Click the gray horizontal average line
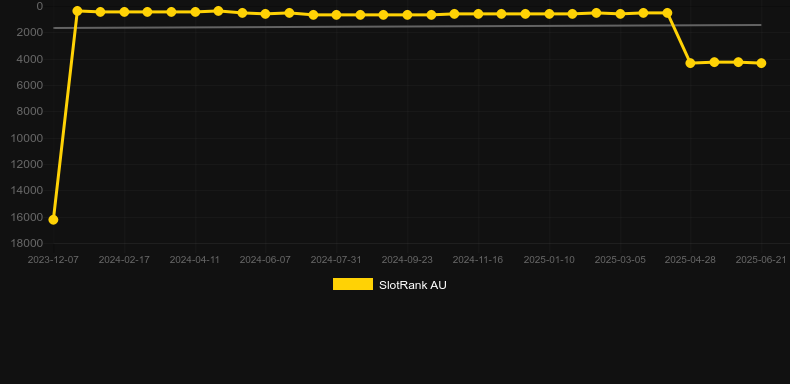Image resolution: width=790 pixels, height=384 pixels. tap(407, 26)
